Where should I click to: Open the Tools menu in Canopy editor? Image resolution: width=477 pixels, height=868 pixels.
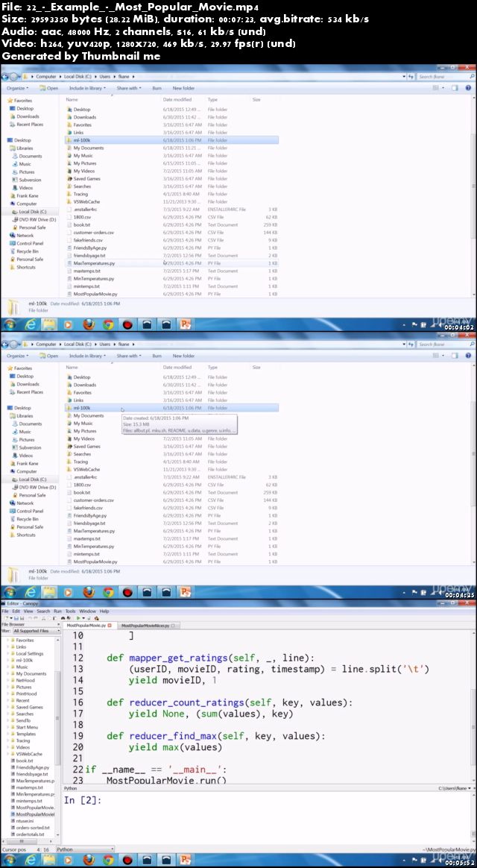pos(70,611)
